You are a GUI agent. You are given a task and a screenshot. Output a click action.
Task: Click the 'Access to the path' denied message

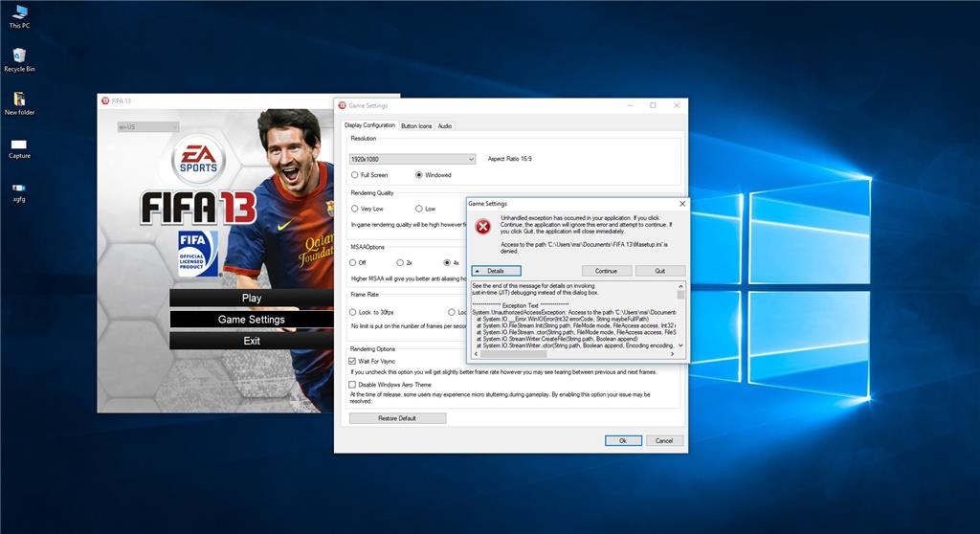tap(585, 248)
